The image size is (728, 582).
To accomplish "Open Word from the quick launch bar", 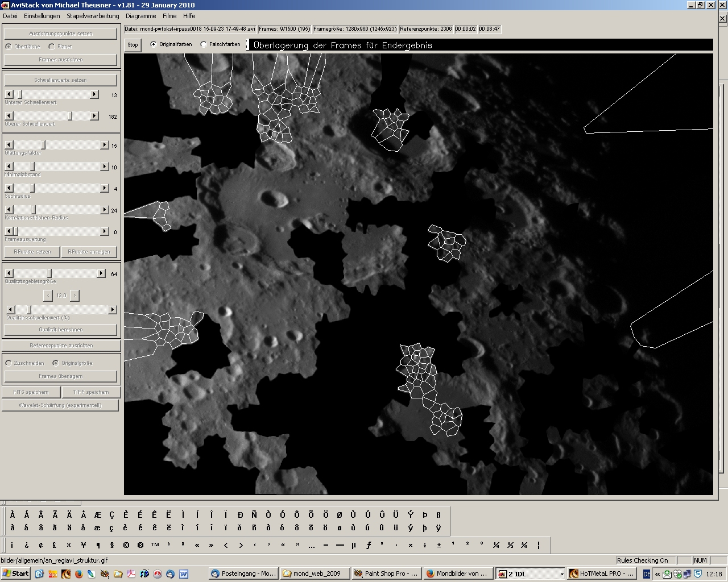I will pos(184,574).
